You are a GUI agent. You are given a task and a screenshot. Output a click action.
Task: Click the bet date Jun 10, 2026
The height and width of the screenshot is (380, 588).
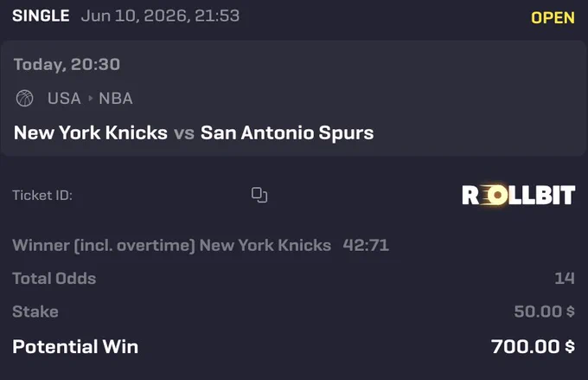[135, 16]
